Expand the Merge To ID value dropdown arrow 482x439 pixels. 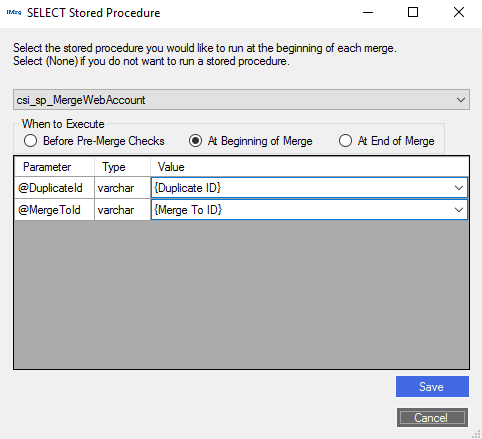tap(459, 210)
